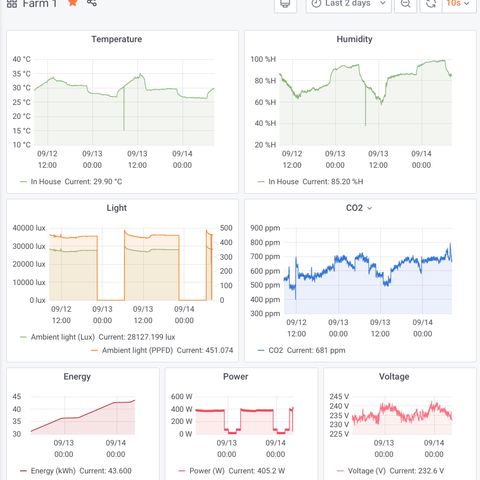Click the 40 °C axis label
The height and width of the screenshot is (480, 480).
pyautogui.click(x=21, y=59)
